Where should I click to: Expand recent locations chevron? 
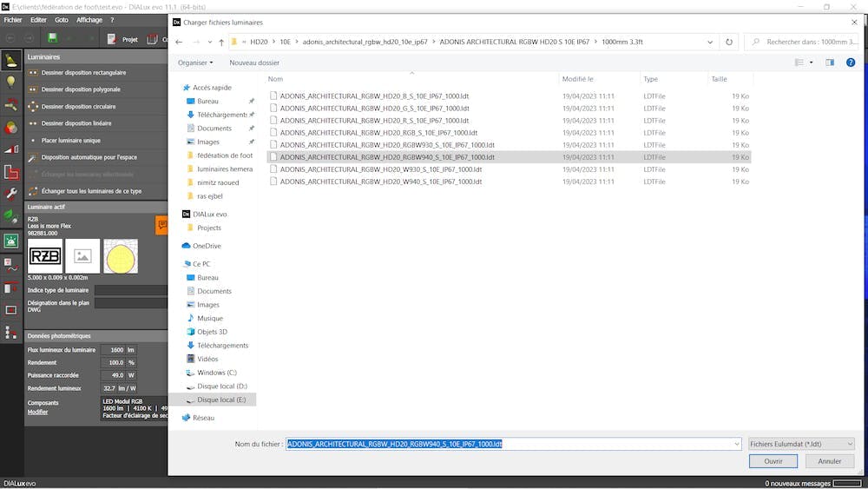pos(210,42)
